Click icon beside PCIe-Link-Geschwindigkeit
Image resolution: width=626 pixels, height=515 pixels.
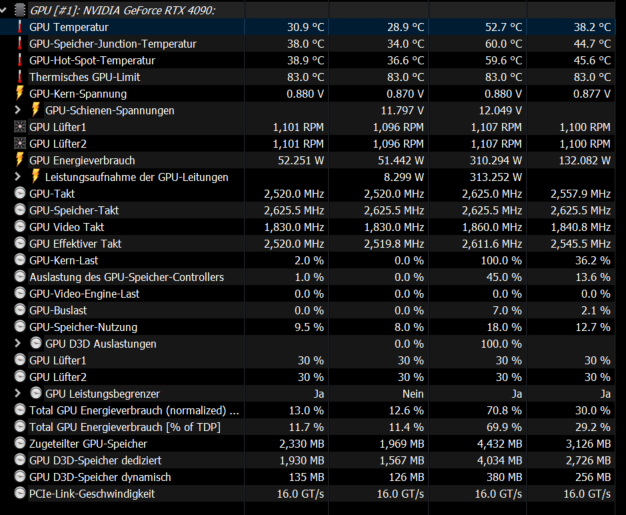[x=20, y=493]
